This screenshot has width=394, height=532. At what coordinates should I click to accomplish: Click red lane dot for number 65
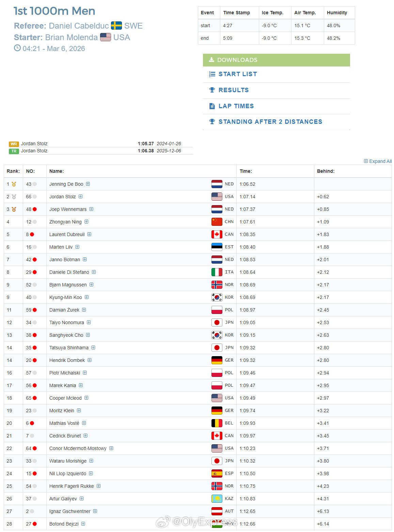(35, 398)
